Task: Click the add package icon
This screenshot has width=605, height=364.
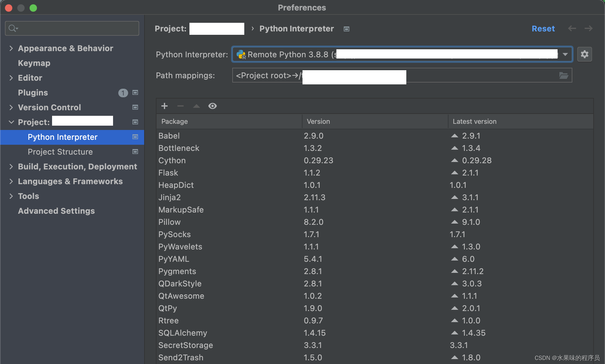Action: click(x=164, y=106)
